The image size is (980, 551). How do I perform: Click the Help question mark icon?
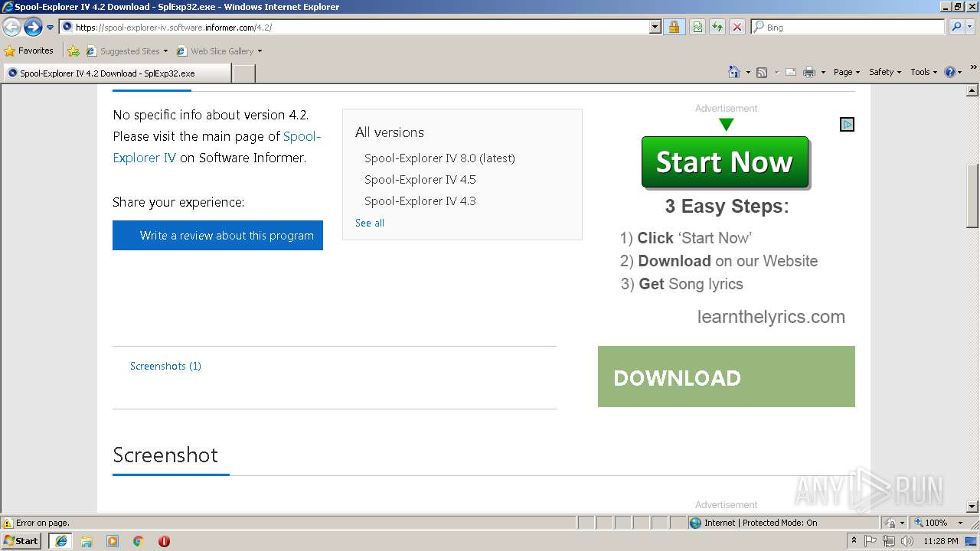pyautogui.click(x=950, y=72)
